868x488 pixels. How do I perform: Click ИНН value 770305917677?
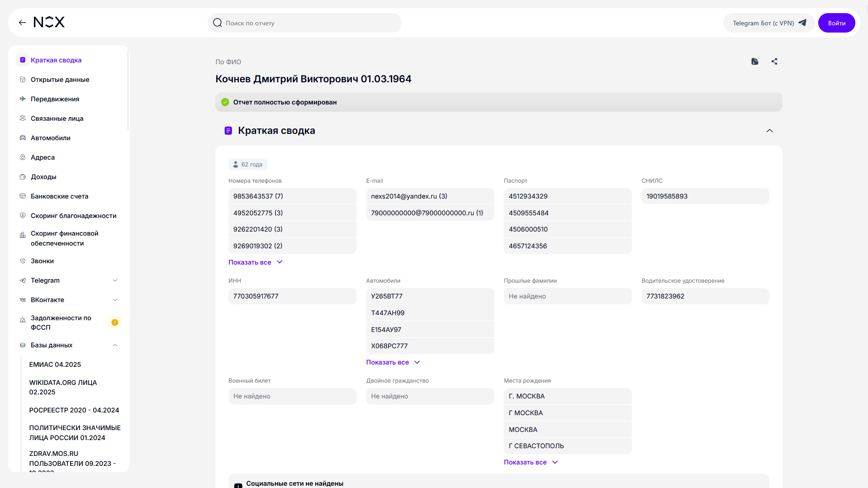pos(292,296)
